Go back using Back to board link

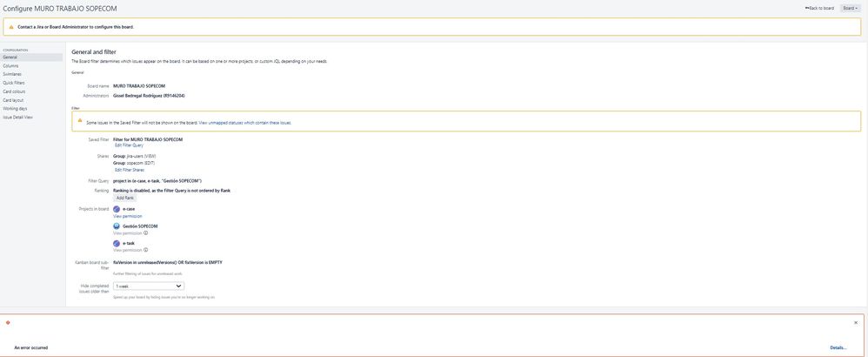click(819, 9)
